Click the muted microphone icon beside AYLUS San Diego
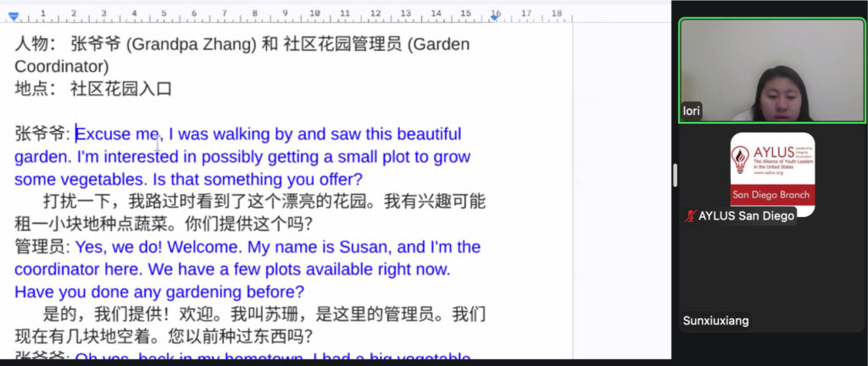 pos(689,216)
